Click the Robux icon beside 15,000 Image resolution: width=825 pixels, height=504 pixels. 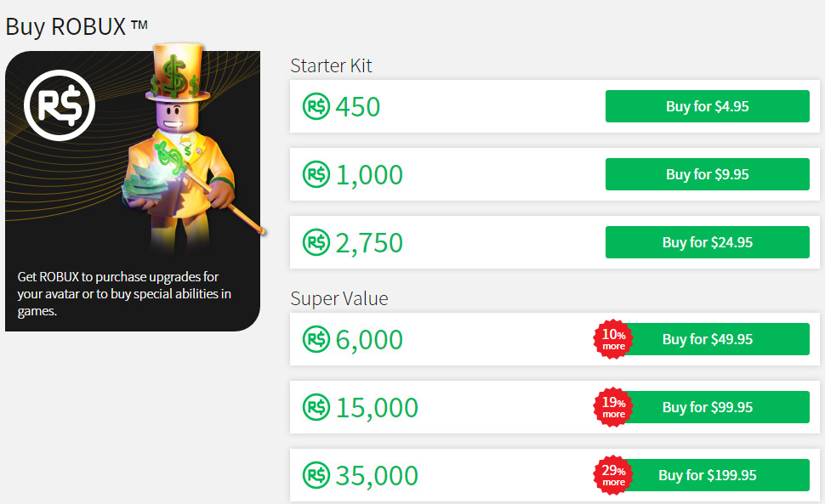click(x=316, y=408)
